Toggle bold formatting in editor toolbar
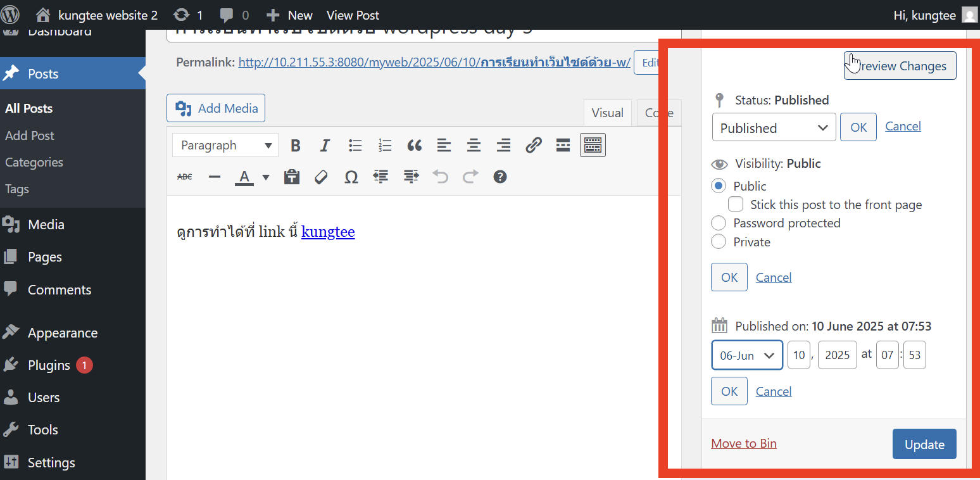Image resolution: width=980 pixels, height=480 pixels. coord(295,146)
